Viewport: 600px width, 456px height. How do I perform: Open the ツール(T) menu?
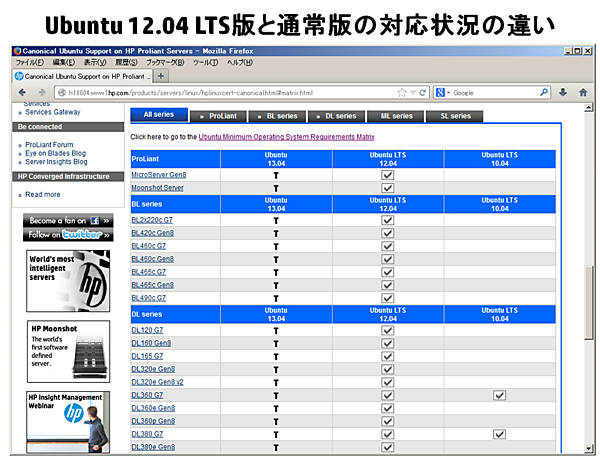click(205, 62)
